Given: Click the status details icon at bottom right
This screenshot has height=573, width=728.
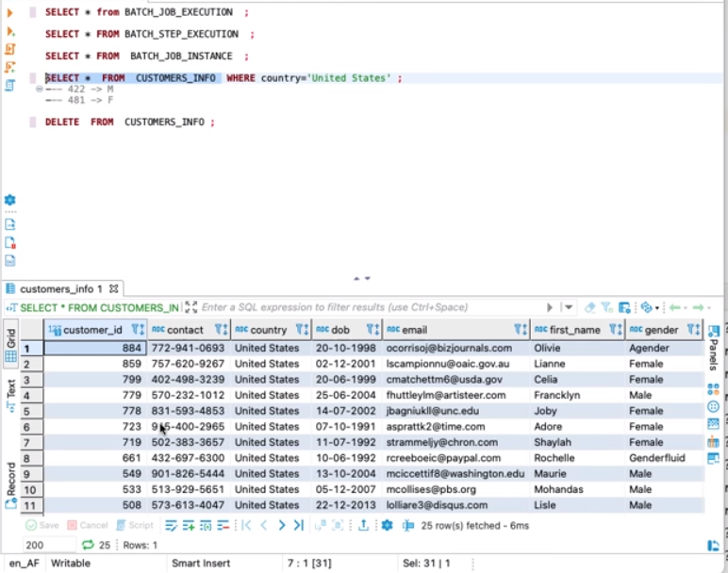Looking at the screenshot, I should click(713, 546).
